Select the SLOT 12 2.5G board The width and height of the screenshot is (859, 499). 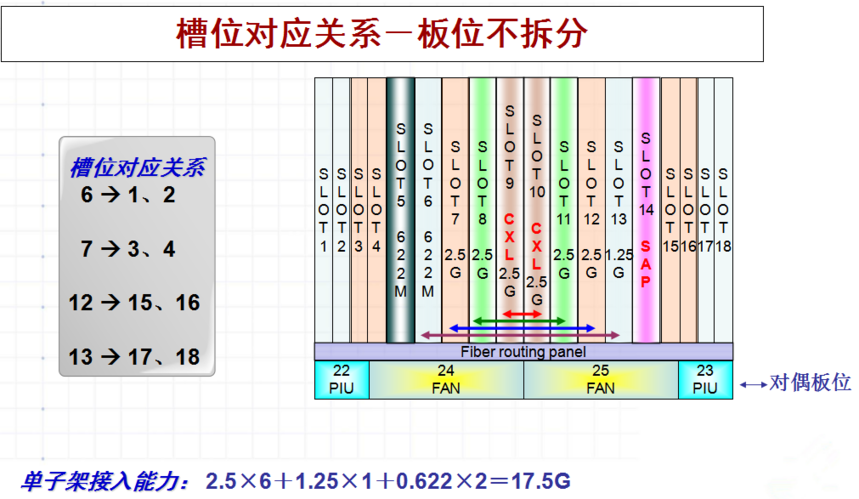(x=591, y=210)
